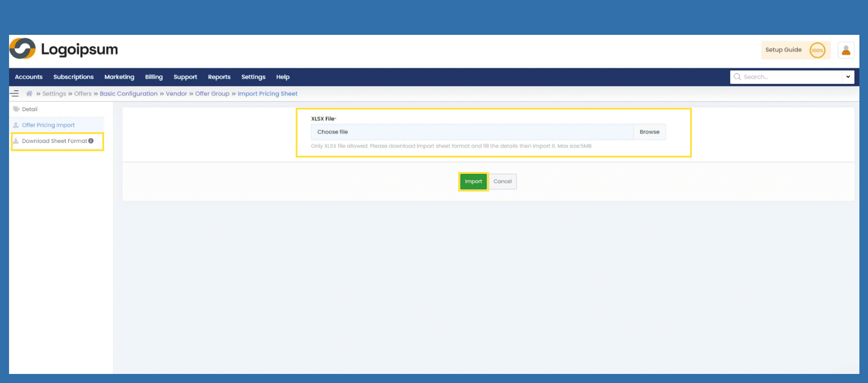Click the Logoipsum logo
This screenshot has height=383, width=868.
coord(64,49)
